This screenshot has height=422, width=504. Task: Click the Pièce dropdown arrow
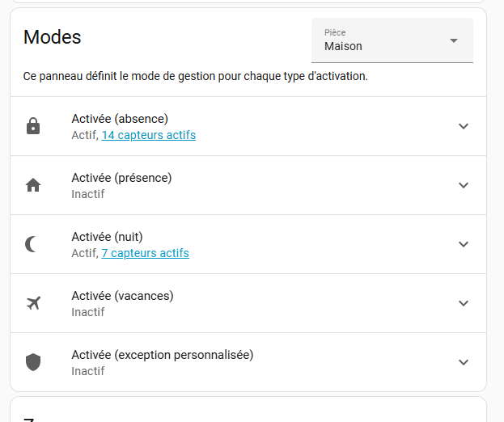(453, 40)
